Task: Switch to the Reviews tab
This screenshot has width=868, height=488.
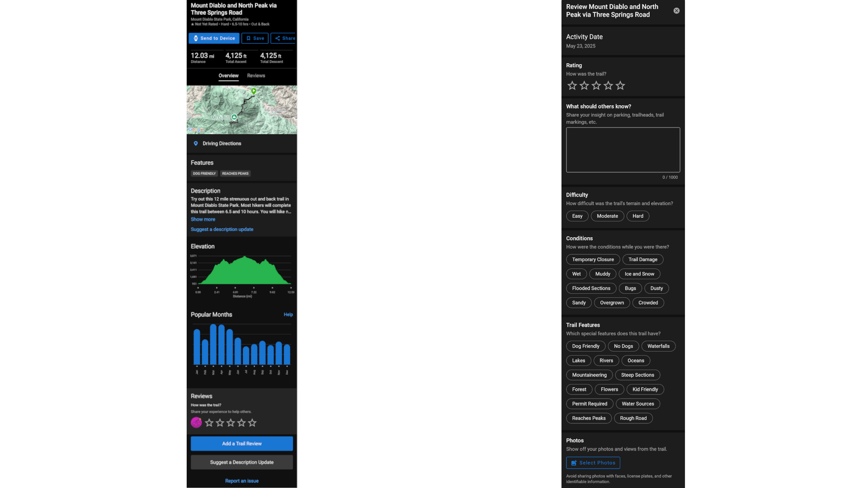Action: pos(256,76)
